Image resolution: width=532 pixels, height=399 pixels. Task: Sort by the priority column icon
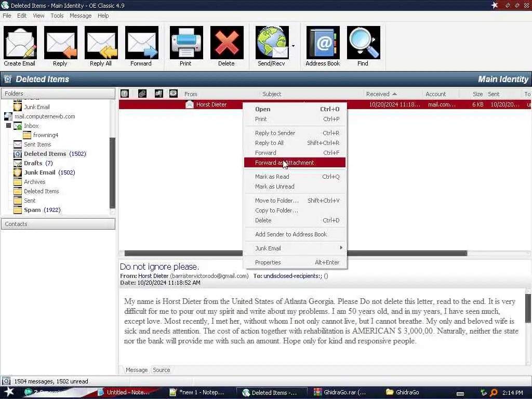coord(125,94)
